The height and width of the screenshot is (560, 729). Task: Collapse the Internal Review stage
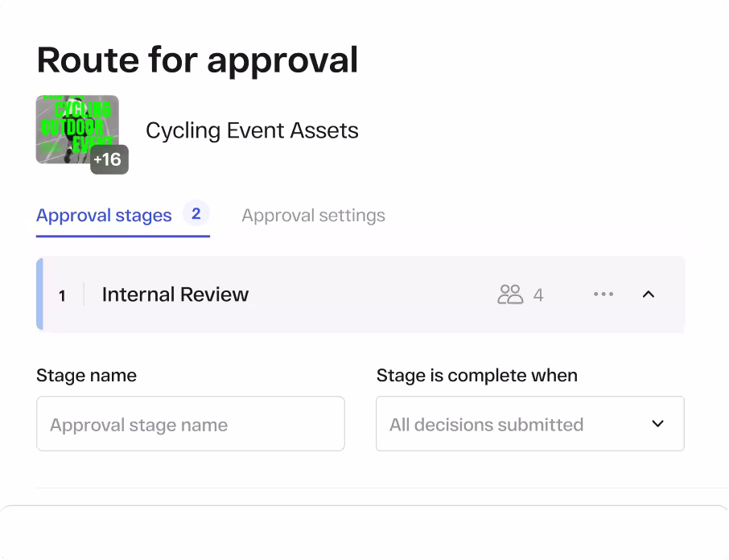(649, 294)
